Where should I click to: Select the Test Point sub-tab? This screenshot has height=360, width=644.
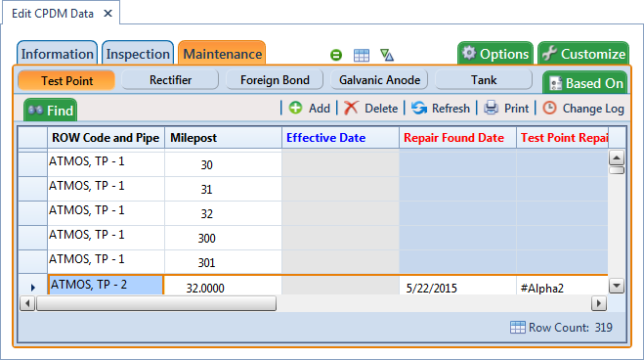point(66,80)
